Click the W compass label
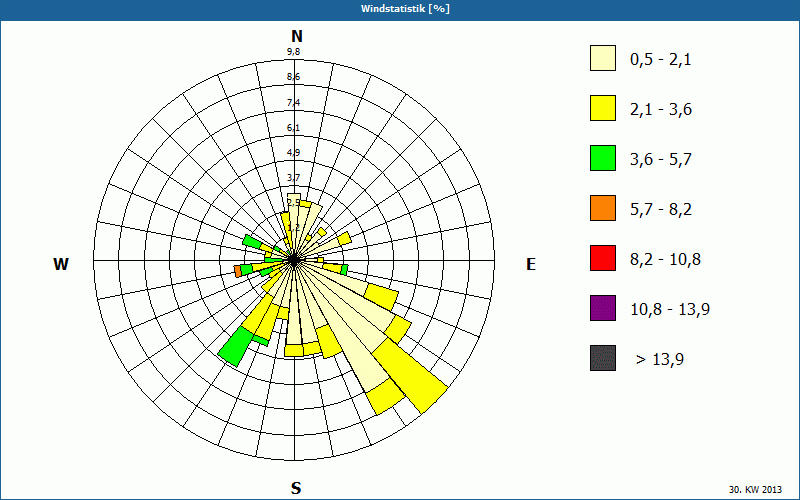 point(61,264)
